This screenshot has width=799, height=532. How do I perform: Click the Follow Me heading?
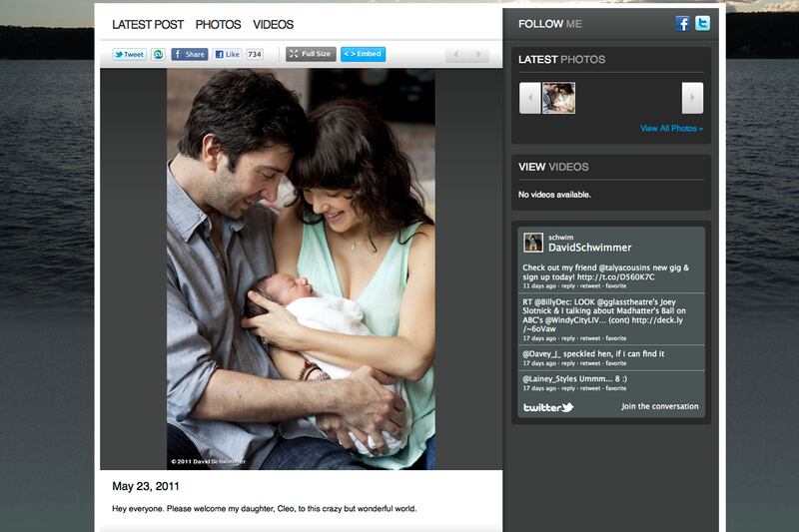tap(550, 24)
